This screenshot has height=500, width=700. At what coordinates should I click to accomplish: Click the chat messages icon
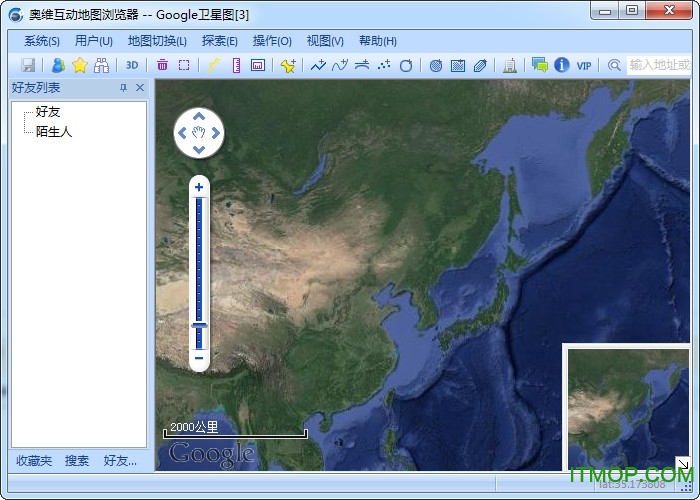[x=540, y=65]
